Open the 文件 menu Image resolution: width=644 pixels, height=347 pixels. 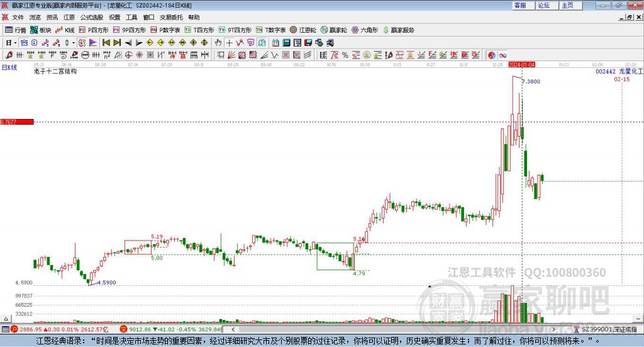coord(18,17)
